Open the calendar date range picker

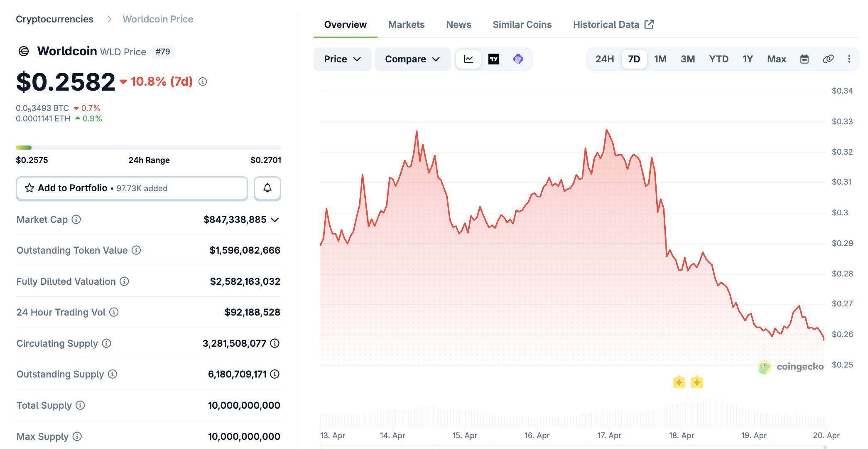804,59
